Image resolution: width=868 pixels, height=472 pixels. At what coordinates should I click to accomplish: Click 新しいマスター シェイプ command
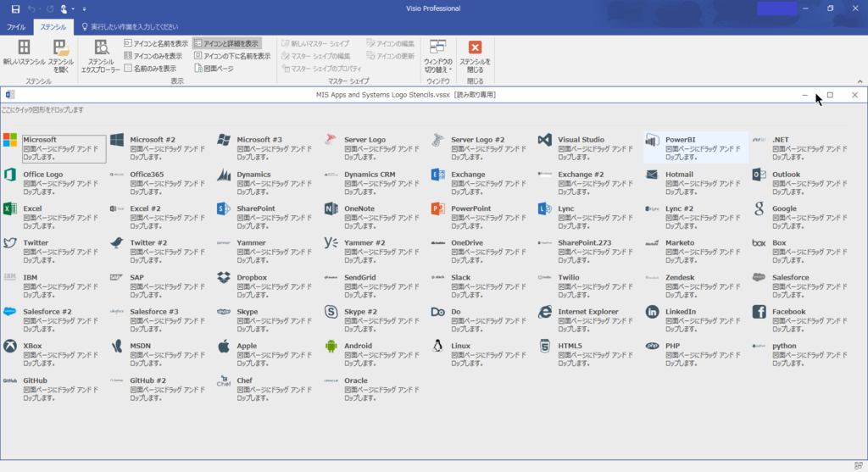[x=315, y=43]
